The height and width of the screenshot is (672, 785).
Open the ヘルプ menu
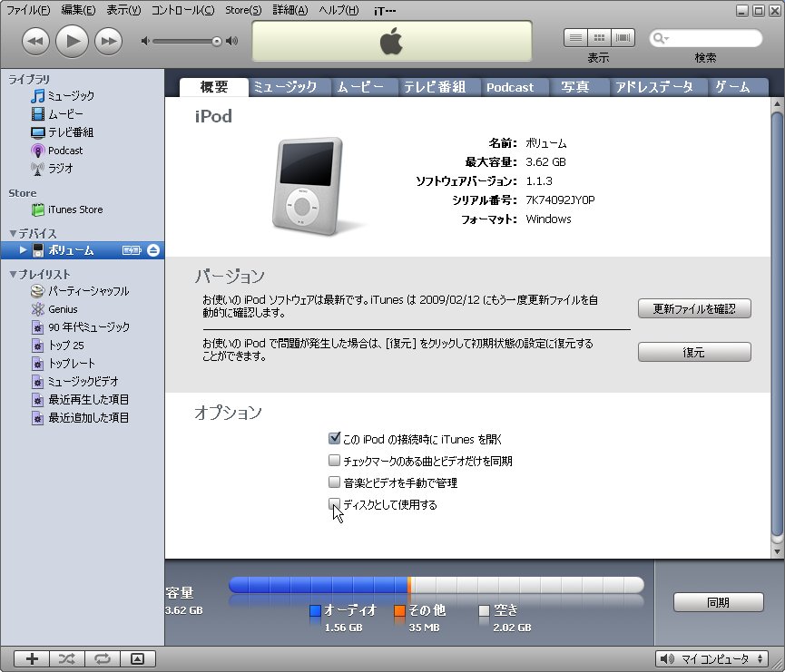(339, 10)
